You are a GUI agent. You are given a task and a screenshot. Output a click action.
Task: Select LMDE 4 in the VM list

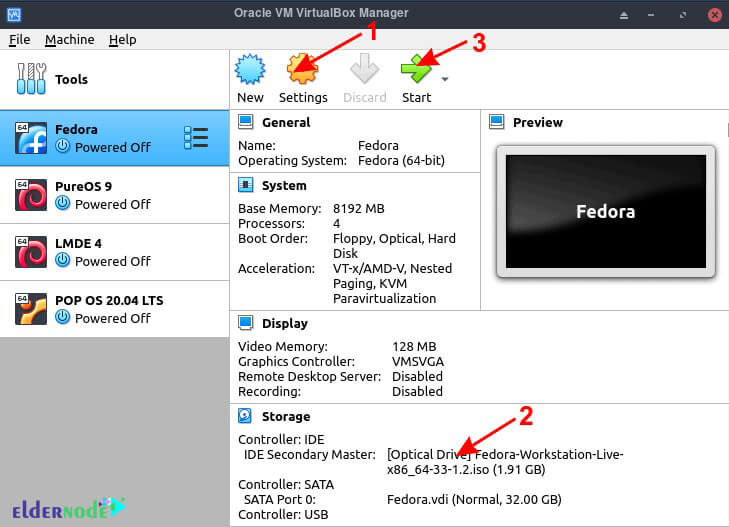(114, 252)
